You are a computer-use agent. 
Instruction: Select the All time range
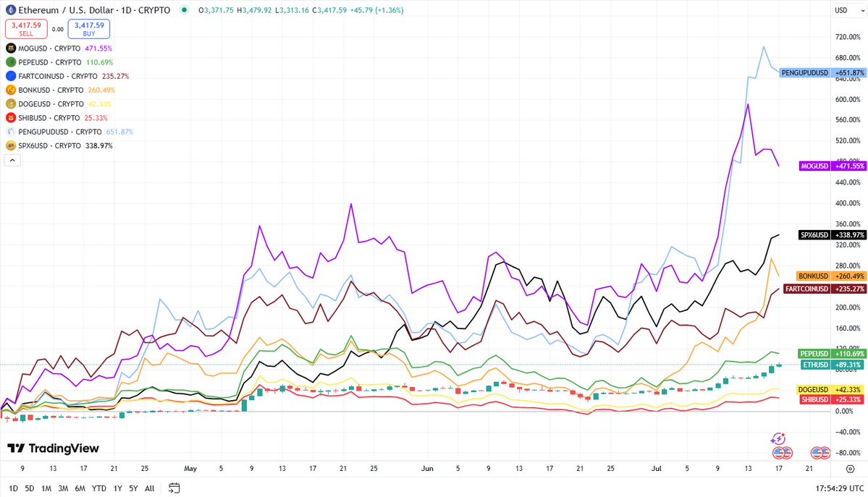(149, 488)
